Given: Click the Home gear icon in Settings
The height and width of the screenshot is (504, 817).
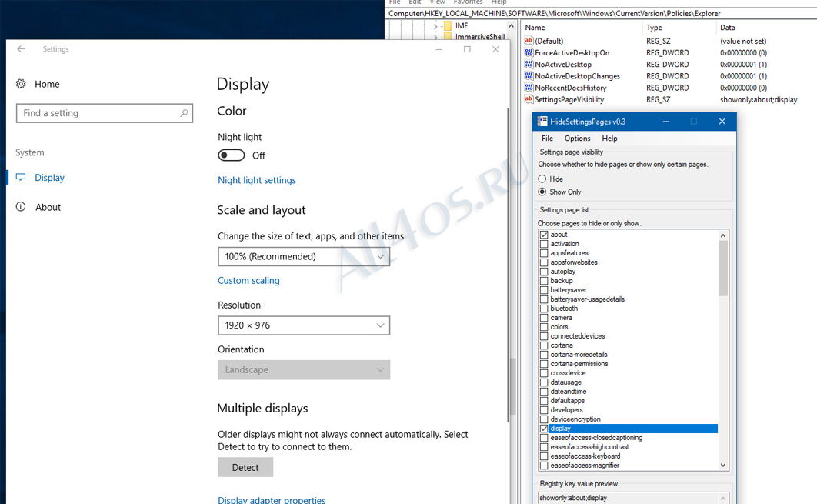Looking at the screenshot, I should [x=21, y=84].
